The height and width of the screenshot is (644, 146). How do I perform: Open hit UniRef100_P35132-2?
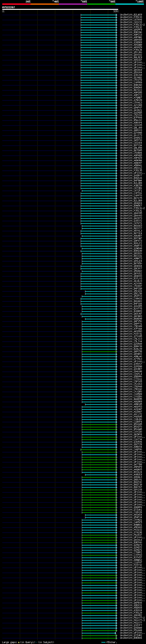point(132,25)
